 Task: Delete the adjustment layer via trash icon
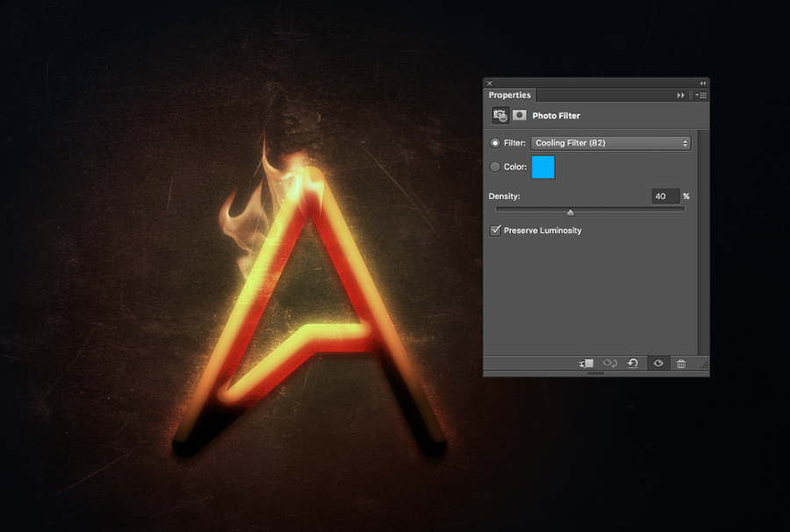coord(681,363)
